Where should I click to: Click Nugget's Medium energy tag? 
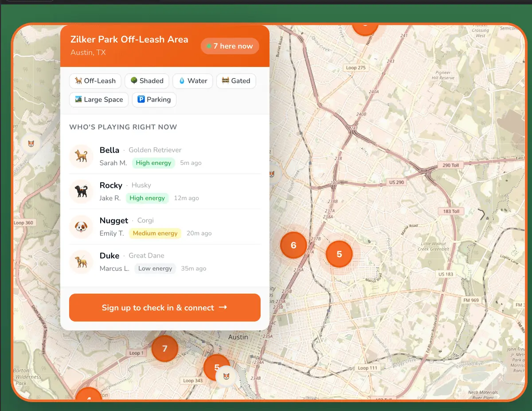[155, 233]
